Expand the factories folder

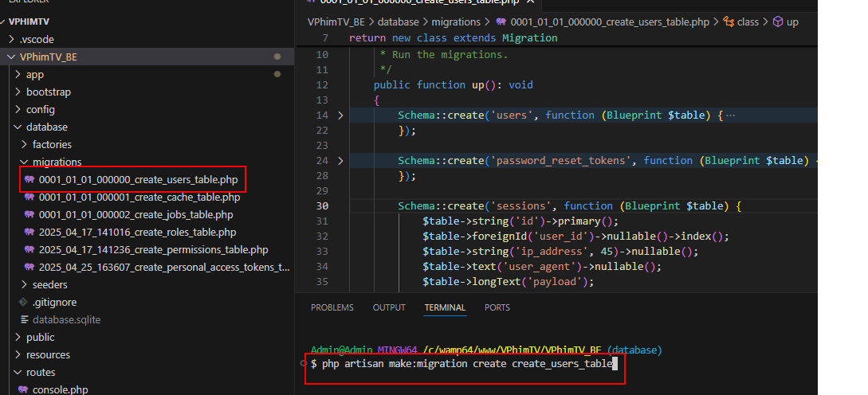tap(25, 144)
